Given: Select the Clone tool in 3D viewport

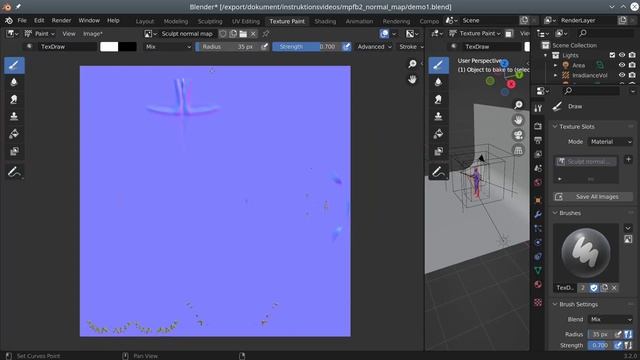Looking at the screenshot, I should tap(438, 117).
